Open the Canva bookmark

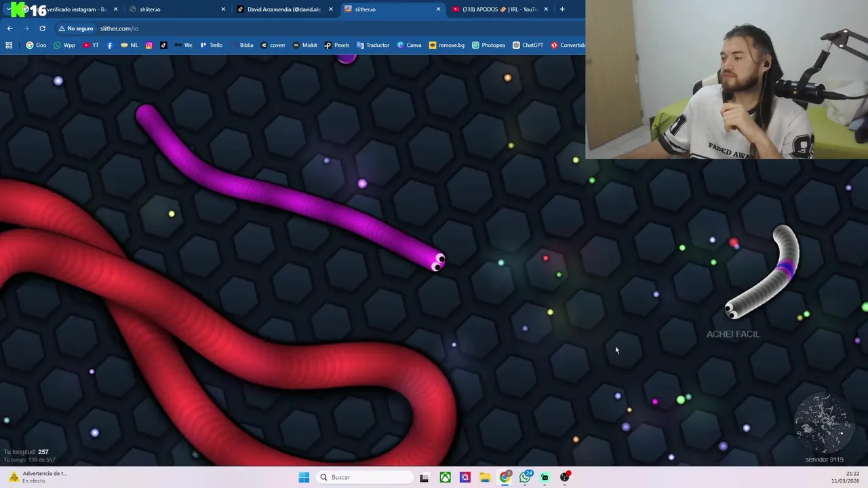(x=409, y=45)
